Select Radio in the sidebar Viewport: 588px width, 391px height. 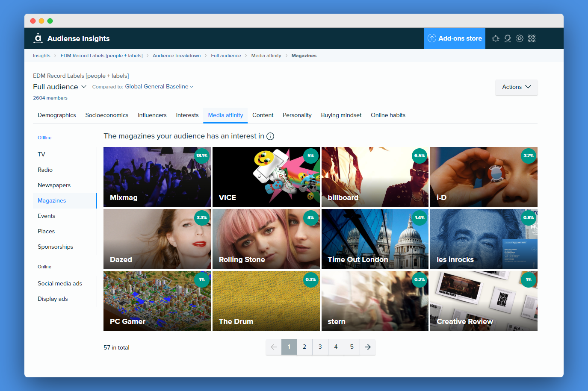pyautogui.click(x=65, y=170)
